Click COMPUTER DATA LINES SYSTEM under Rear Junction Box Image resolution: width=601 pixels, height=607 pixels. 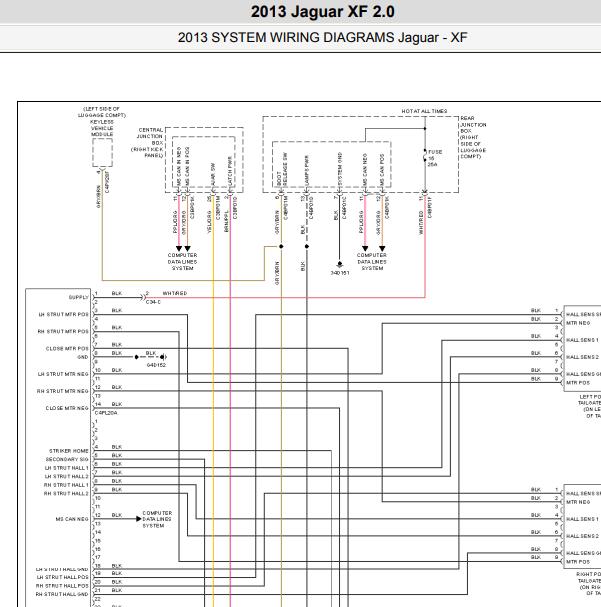coord(372,262)
